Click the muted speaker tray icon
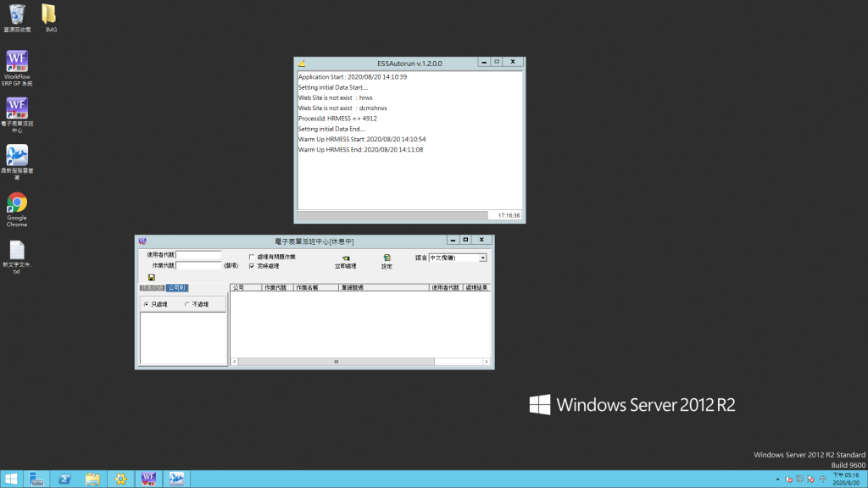This screenshot has height=488, width=868. coord(788,480)
